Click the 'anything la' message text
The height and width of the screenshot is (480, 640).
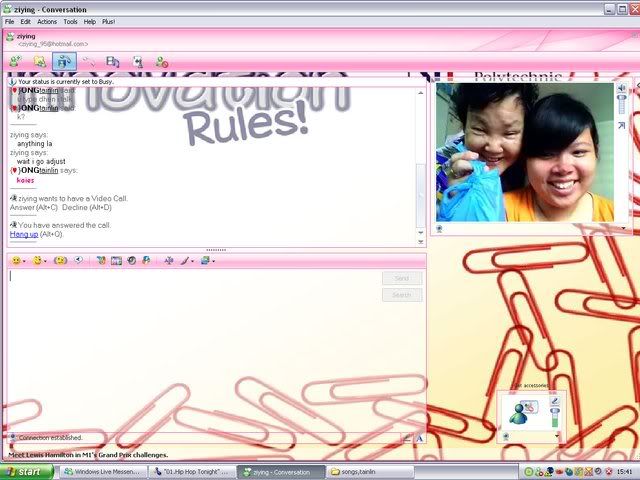pos(35,144)
